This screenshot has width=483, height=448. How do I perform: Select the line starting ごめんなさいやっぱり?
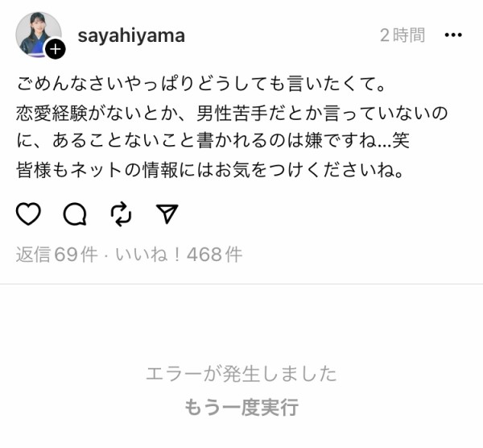[x=201, y=84]
